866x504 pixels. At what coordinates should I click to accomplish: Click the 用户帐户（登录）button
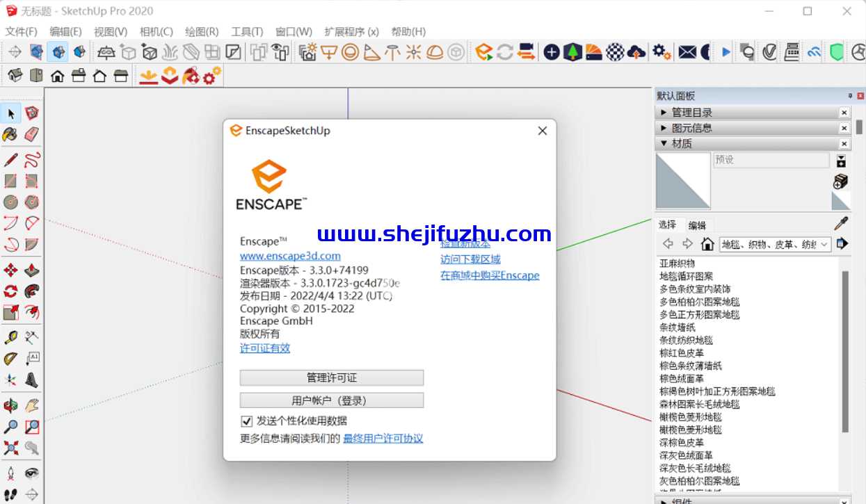tap(332, 400)
